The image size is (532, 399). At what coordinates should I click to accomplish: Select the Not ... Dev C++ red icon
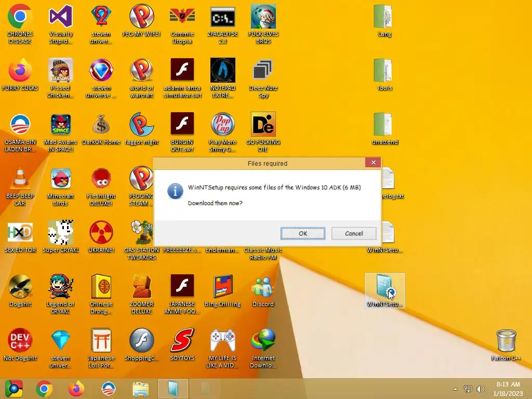[x=20, y=345]
